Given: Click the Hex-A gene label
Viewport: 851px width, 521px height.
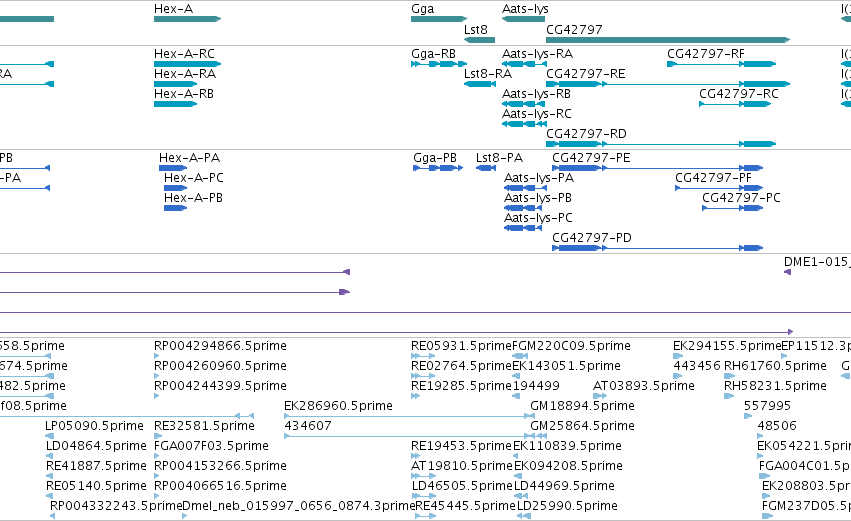Looking at the screenshot, I should pos(173,9).
